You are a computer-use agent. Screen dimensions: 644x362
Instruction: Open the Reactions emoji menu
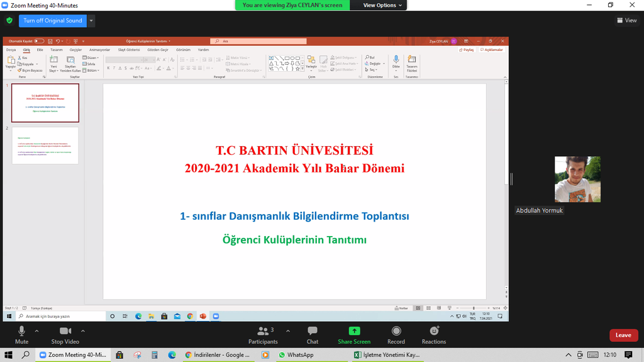(433, 334)
